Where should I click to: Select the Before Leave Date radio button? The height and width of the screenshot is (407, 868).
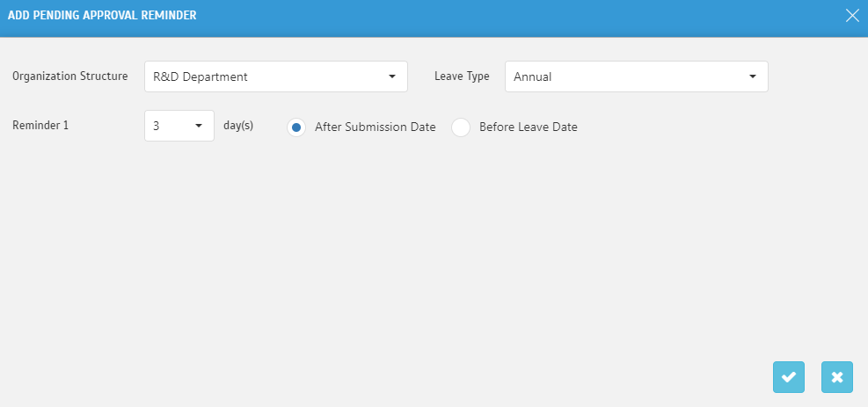pyautogui.click(x=461, y=127)
